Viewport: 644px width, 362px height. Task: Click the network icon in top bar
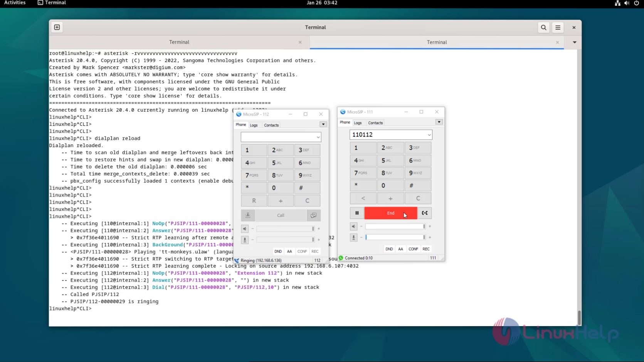618,3
